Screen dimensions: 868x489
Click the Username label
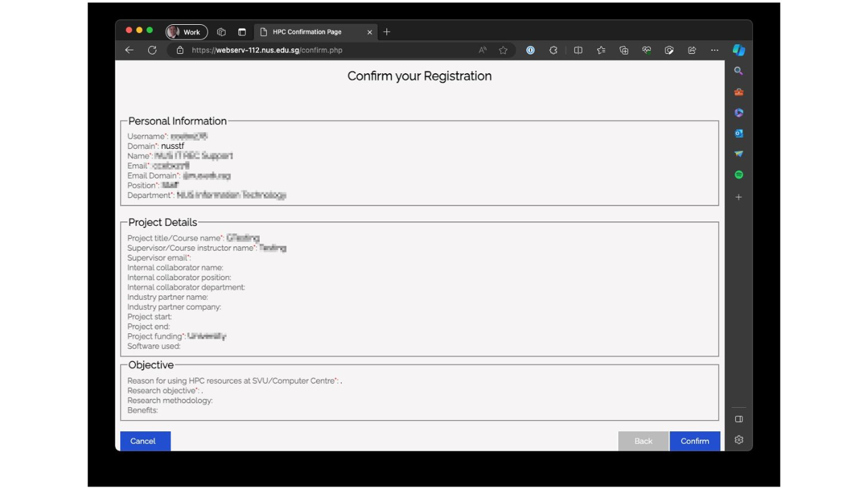[148, 137]
